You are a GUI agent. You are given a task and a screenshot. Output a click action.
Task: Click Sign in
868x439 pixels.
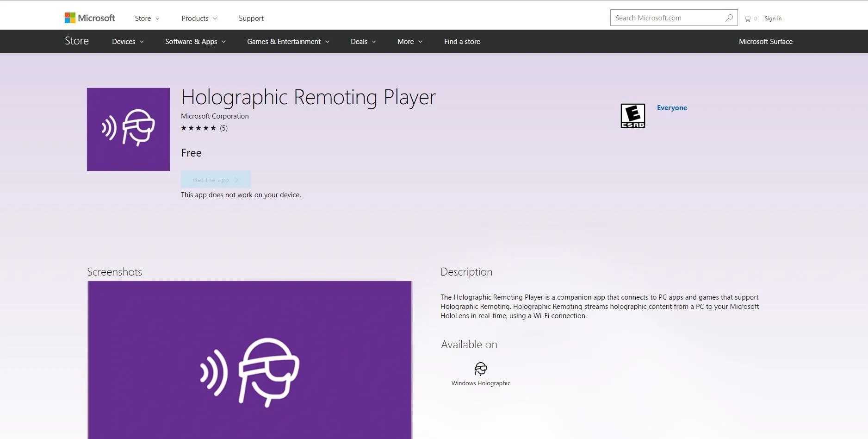(773, 19)
